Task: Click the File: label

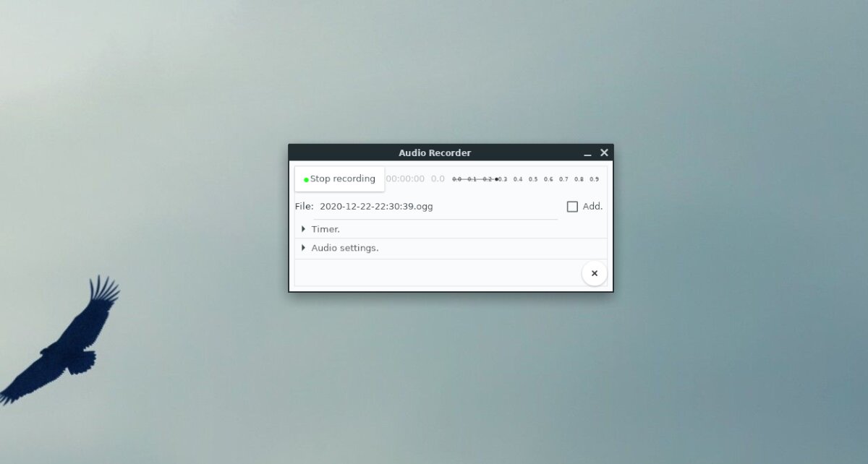Action: tap(305, 206)
